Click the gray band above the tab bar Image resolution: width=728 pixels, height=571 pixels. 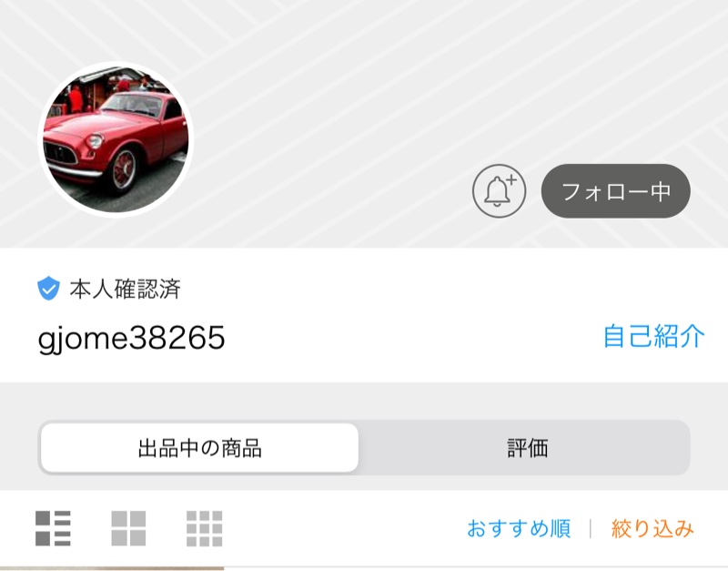364,401
